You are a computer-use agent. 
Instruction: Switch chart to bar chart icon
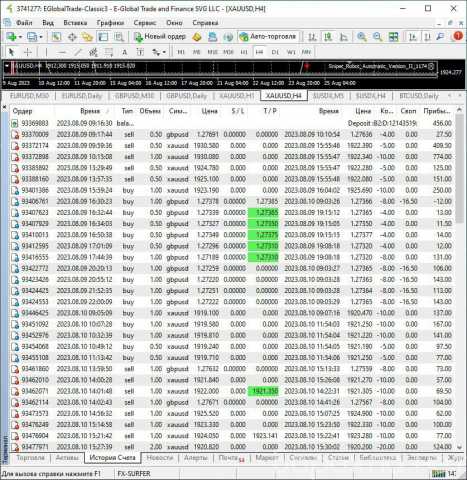pos(312,37)
